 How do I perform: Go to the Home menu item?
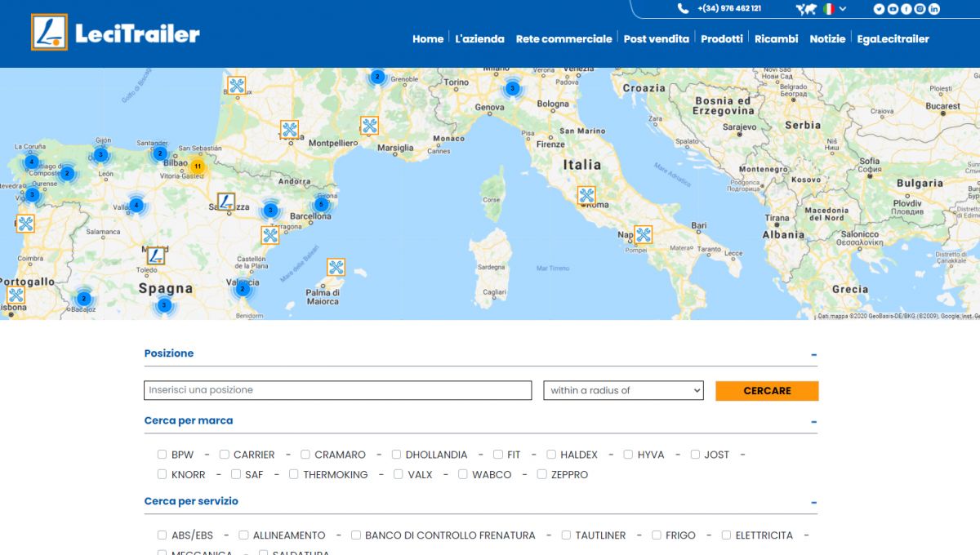pos(428,38)
